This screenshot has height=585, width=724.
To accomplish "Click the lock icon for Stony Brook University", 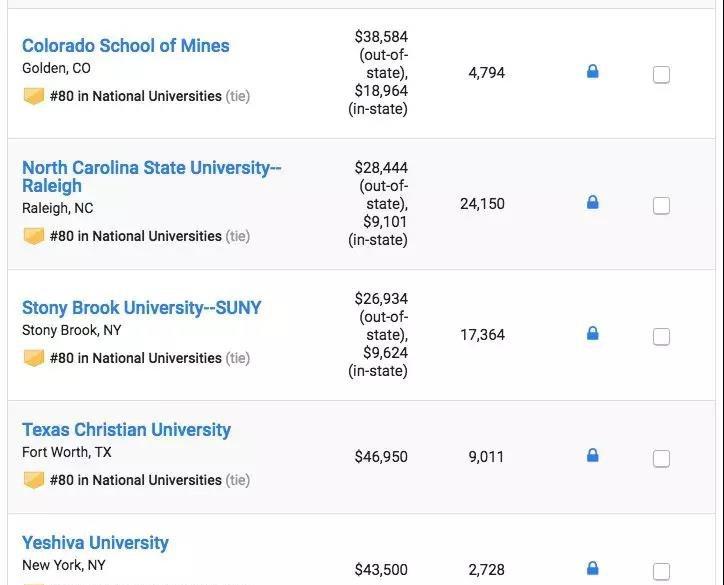I will point(592,334).
